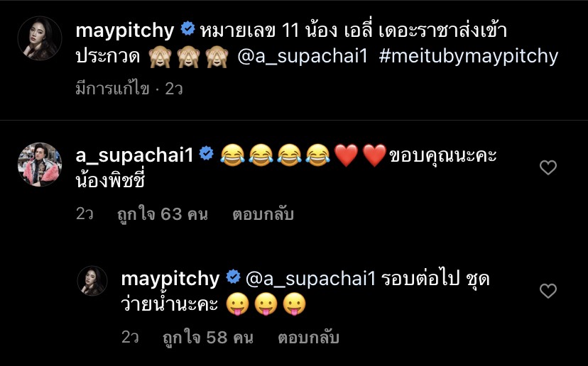Screen dimensions: 588x366
Task: Click verified badge in maypitchy's reply
Action: (233, 277)
